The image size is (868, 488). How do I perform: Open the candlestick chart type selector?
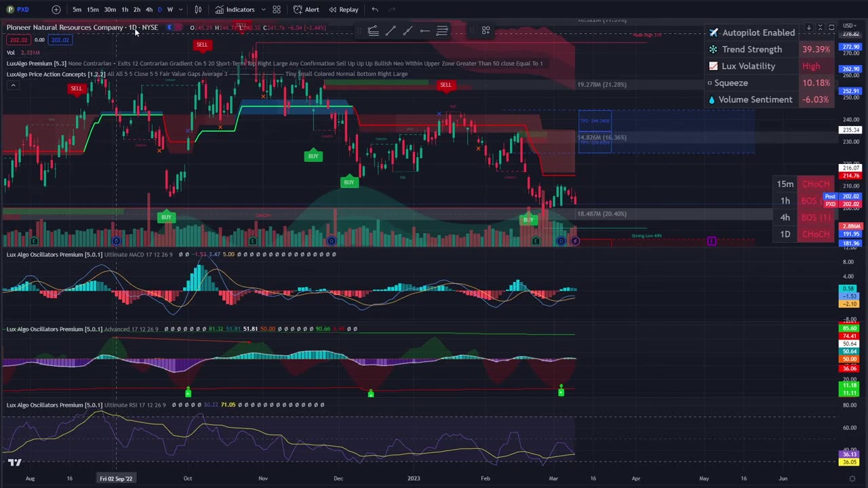point(198,9)
